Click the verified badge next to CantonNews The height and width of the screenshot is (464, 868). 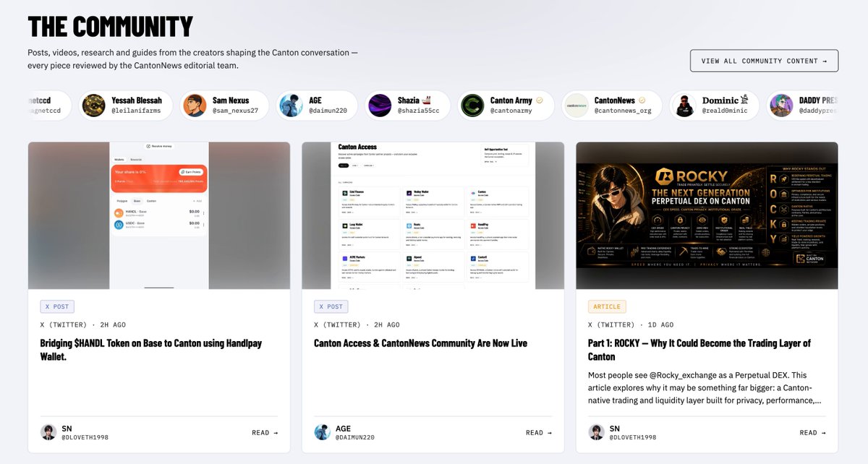pos(642,100)
